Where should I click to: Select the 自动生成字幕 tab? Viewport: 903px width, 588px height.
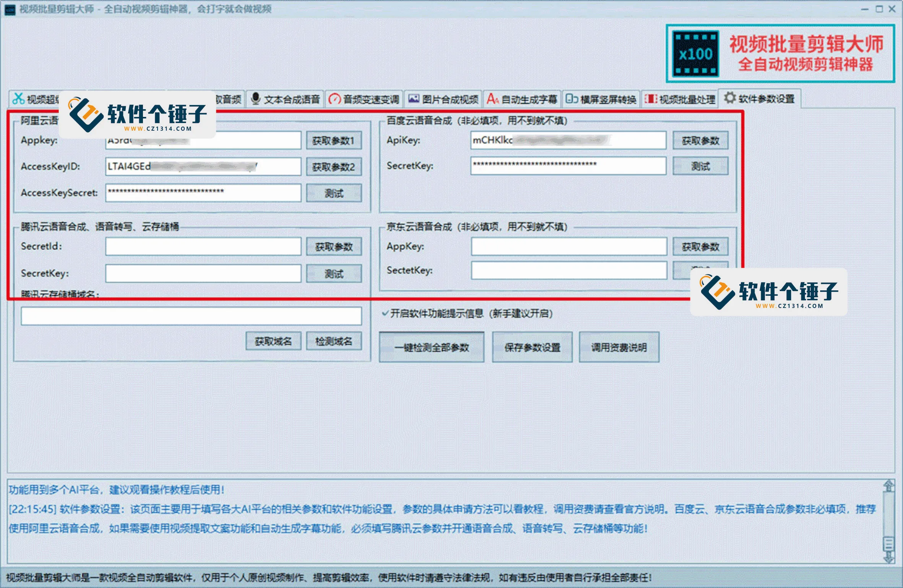click(x=522, y=99)
